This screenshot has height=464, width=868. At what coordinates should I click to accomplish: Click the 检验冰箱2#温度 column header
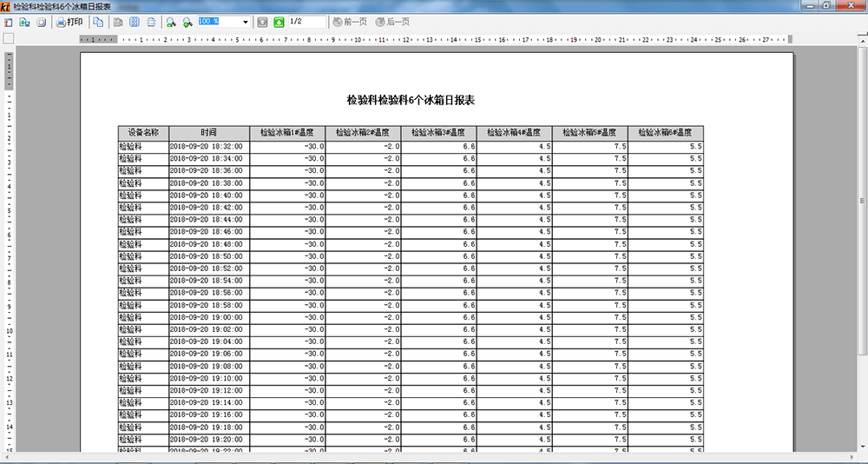(363, 133)
